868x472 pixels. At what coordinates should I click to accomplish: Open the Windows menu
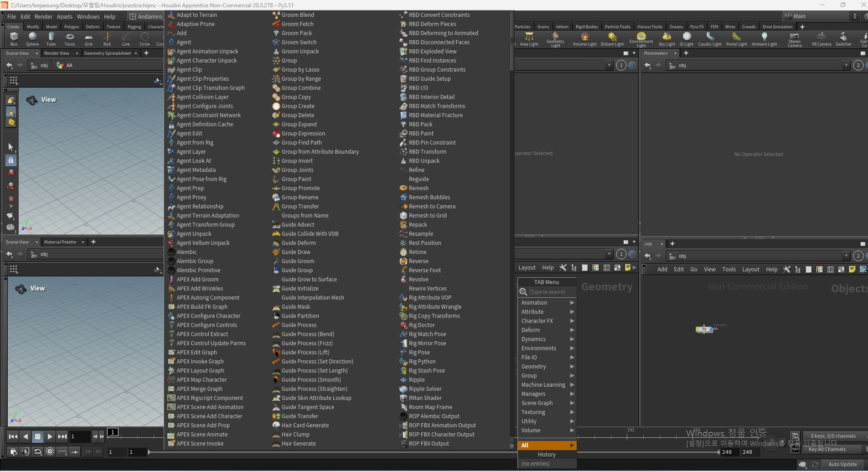pos(88,16)
